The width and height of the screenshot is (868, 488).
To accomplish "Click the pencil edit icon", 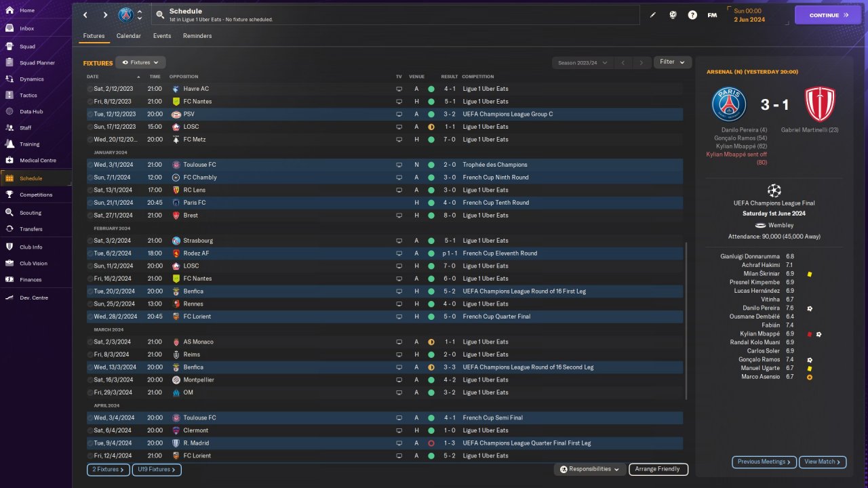I will point(653,15).
